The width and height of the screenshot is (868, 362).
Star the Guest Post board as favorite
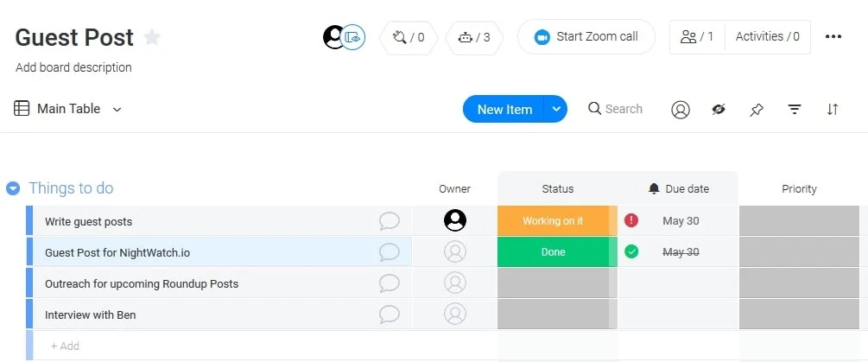[x=152, y=37]
